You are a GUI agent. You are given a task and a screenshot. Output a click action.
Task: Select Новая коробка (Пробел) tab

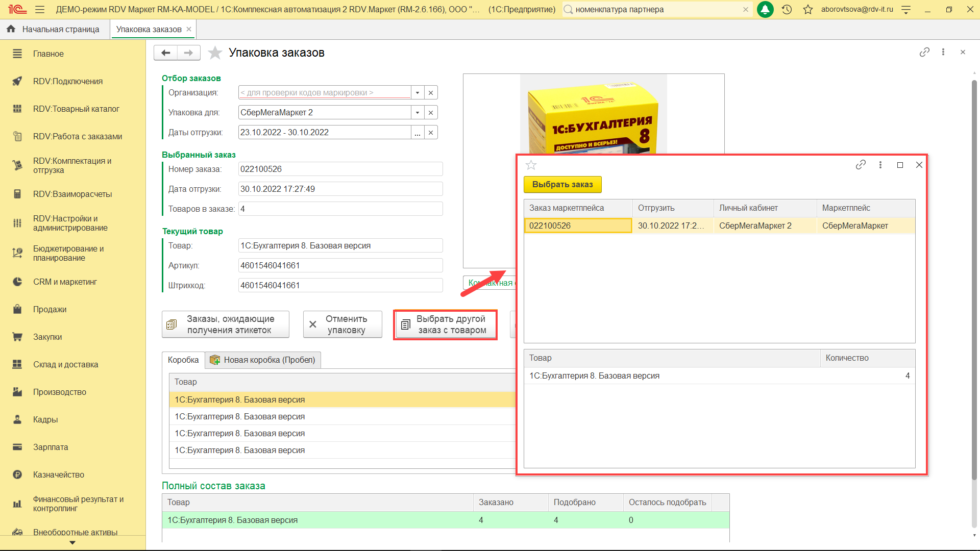(x=263, y=360)
